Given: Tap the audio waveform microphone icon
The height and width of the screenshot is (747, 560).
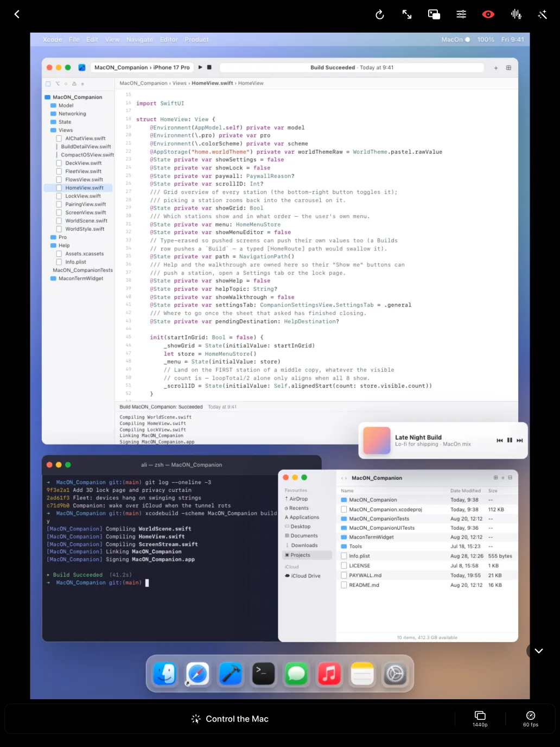Looking at the screenshot, I should pos(516,15).
